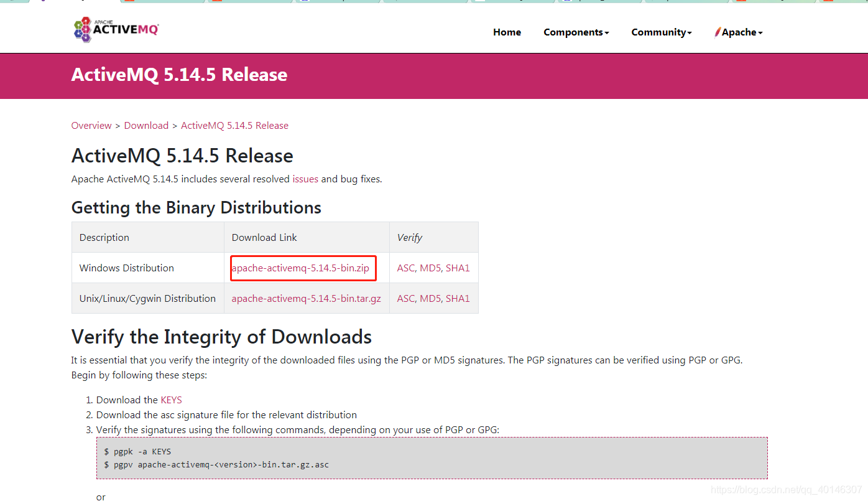Click the Windows Distribution table cell
Screen dimensions: 868x501
coord(148,268)
